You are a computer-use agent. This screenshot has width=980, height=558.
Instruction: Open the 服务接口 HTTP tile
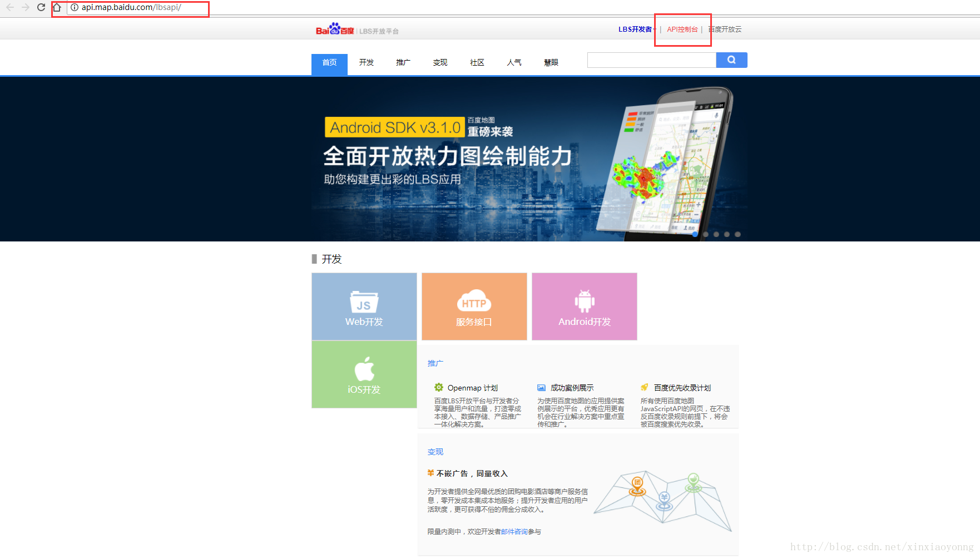pyautogui.click(x=474, y=307)
